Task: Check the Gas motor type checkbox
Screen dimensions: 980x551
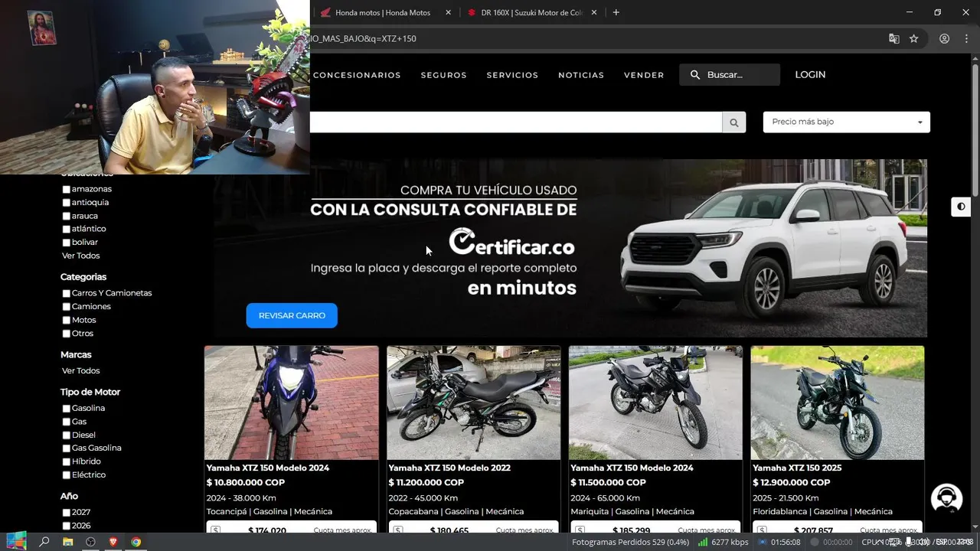Action: pos(66,422)
